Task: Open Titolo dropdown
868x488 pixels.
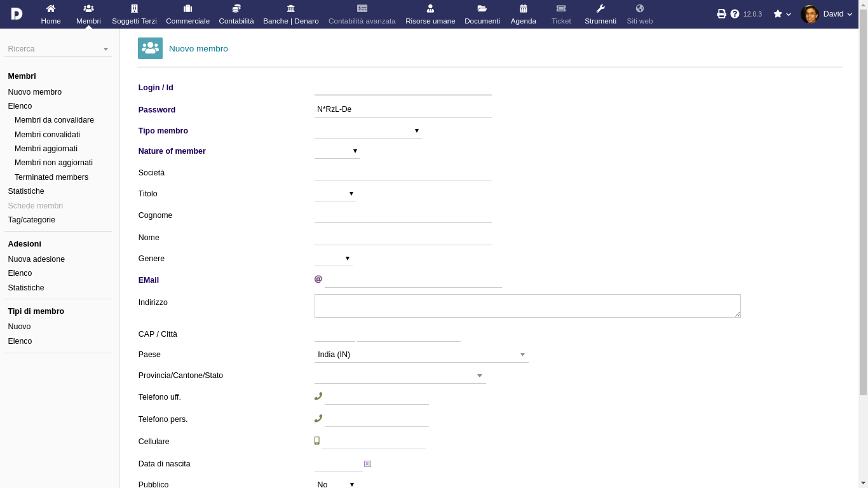Action: click(x=336, y=194)
